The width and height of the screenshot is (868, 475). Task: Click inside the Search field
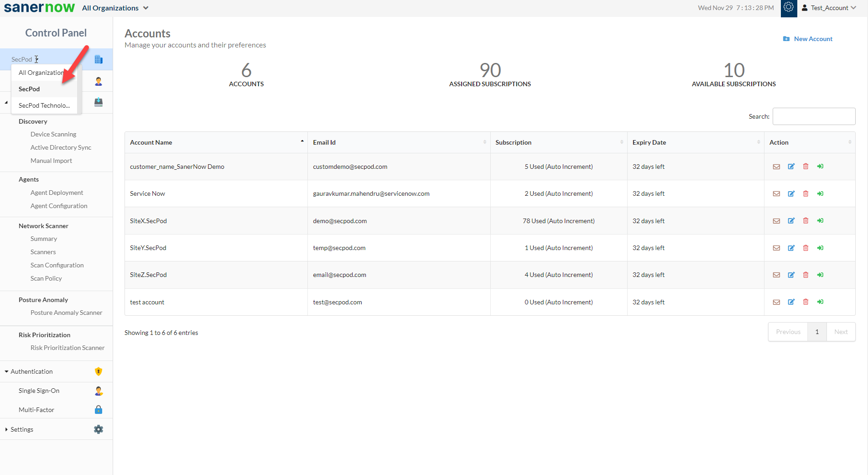[x=814, y=116]
